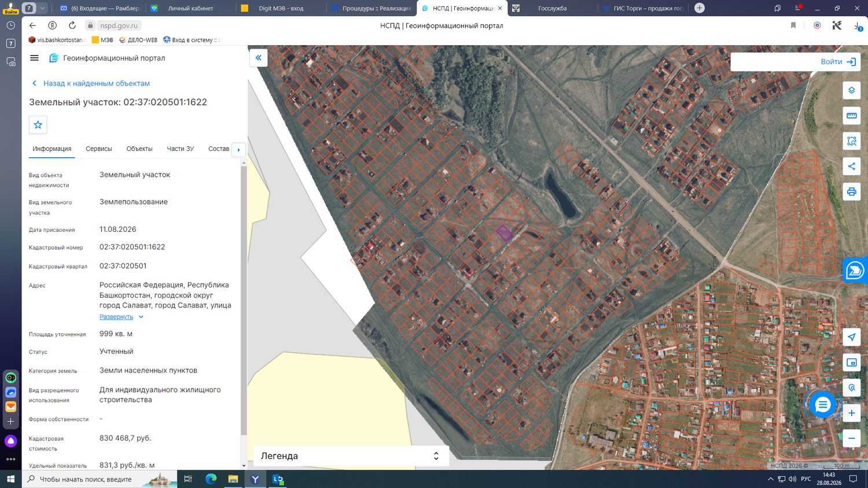Viewport: 868px width, 488px height.
Task: Show the Информация tab
Action: 52,149
